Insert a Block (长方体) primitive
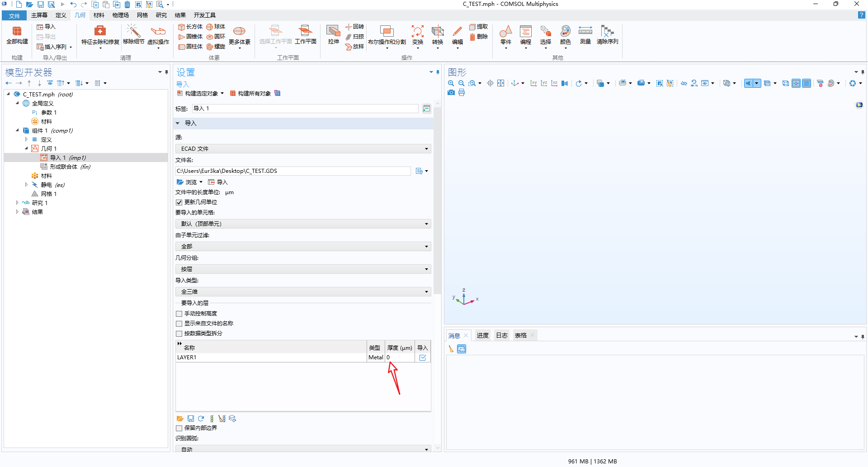This screenshot has height=467, width=868. coord(190,27)
